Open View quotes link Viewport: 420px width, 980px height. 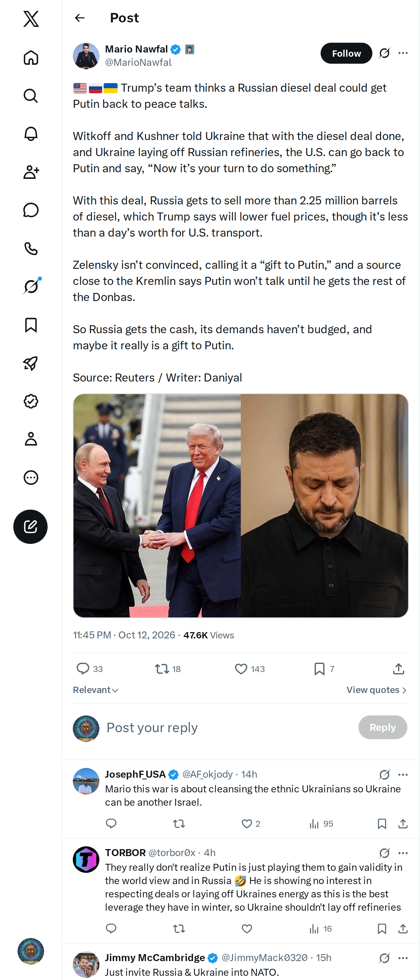click(377, 690)
